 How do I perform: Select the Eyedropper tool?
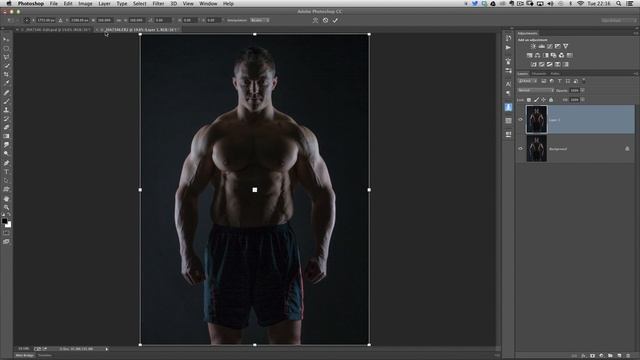point(6,83)
